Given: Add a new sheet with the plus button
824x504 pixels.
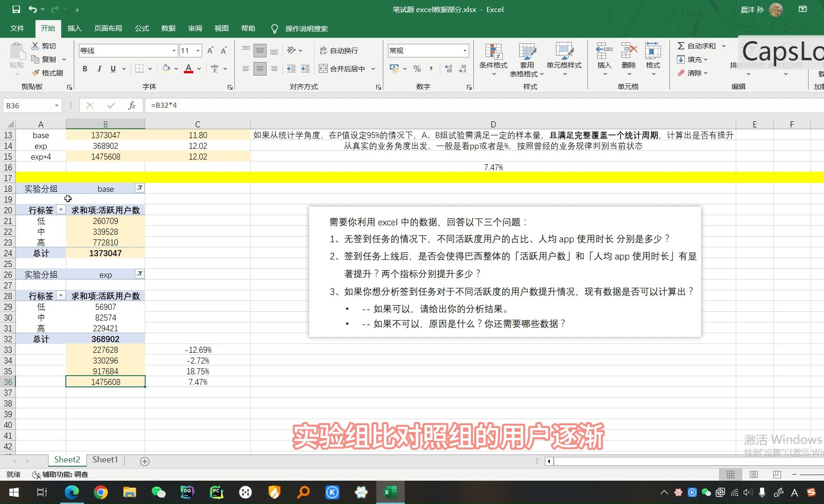Looking at the screenshot, I should point(145,461).
